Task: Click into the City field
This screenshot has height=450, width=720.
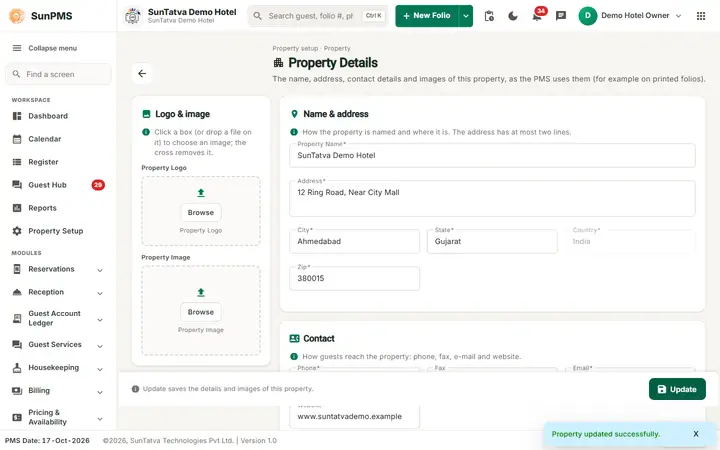Action: (x=354, y=241)
